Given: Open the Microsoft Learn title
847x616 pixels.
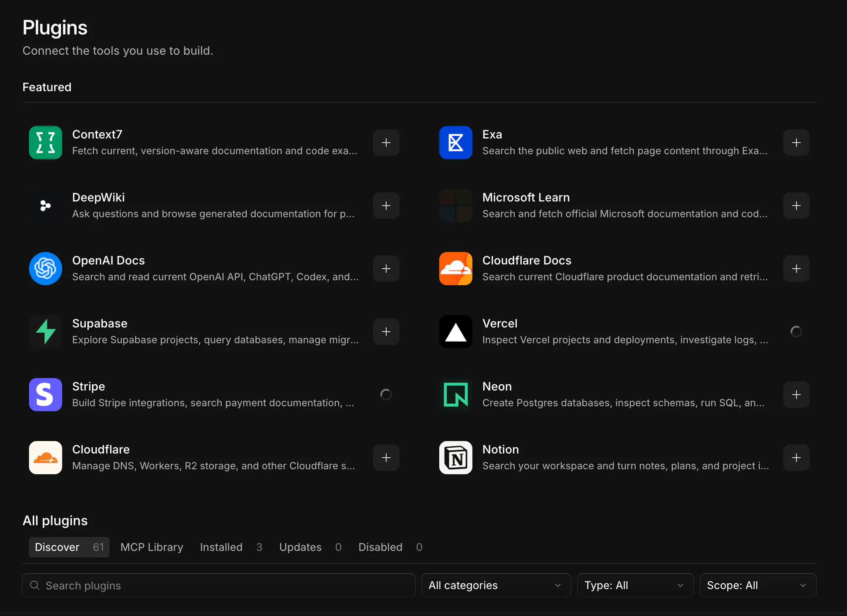Looking at the screenshot, I should click(x=526, y=197).
